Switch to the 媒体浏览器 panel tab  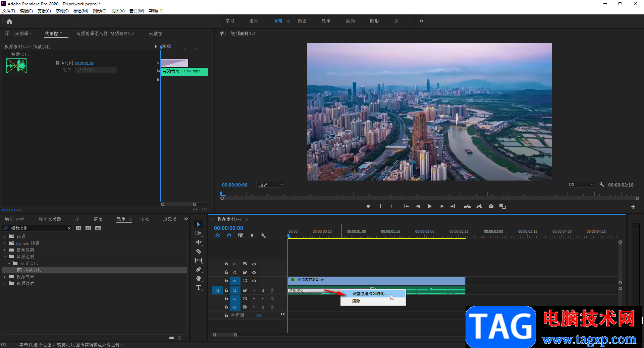point(50,219)
